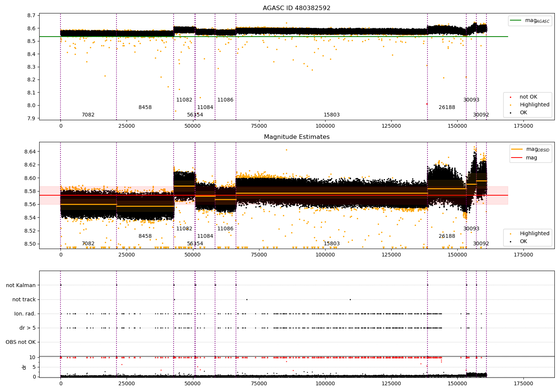The image size is (560, 392).
Task: Select the 'OK' legend entry in middle plot
Action: click(519, 242)
